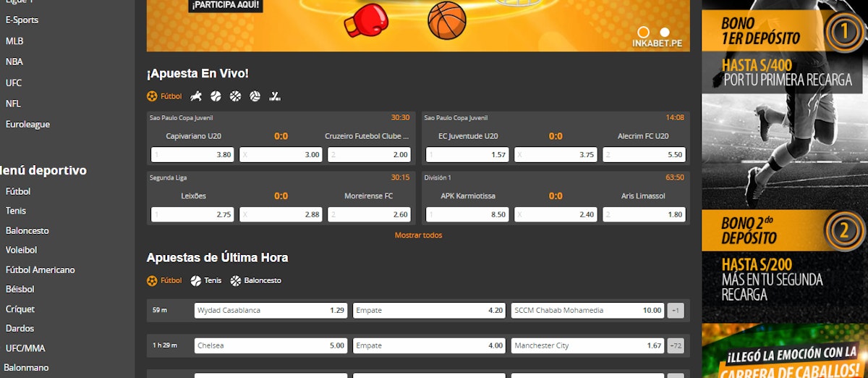This screenshot has height=378, width=868.
Task: Select the draw odds 2.40 for APK Karmiotissa match
Action: click(x=556, y=215)
